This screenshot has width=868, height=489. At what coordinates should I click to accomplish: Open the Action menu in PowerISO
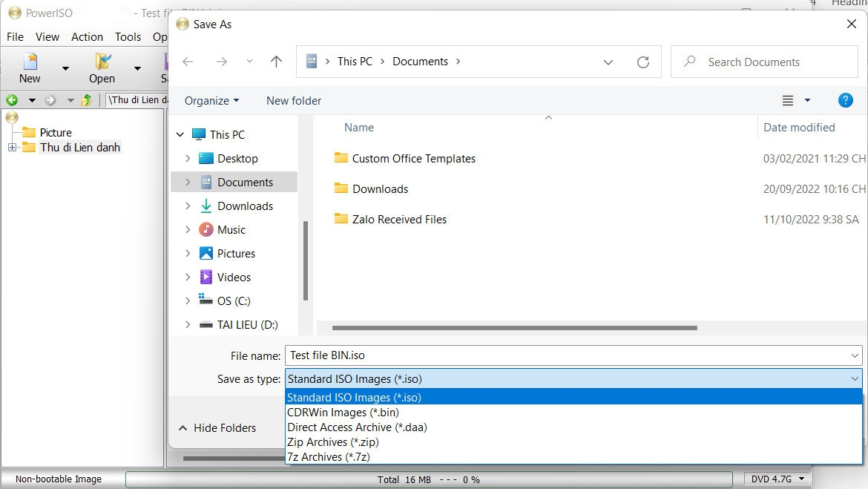pyautogui.click(x=87, y=36)
